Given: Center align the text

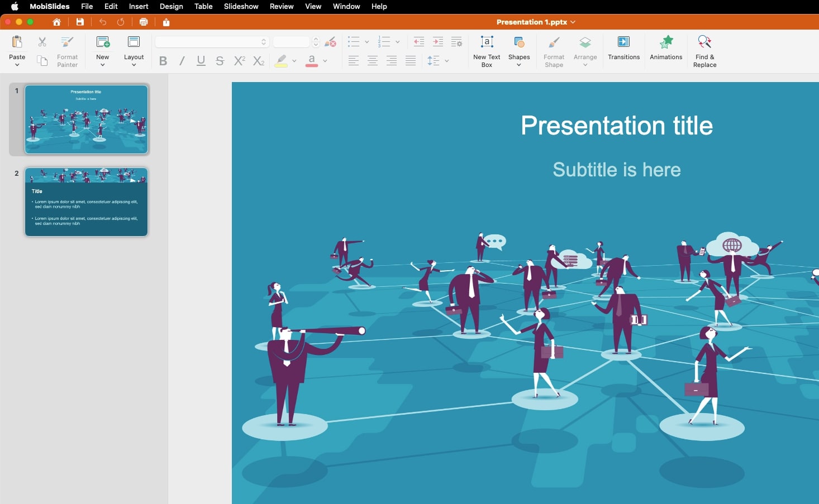Looking at the screenshot, I should (x=373, y=61).
